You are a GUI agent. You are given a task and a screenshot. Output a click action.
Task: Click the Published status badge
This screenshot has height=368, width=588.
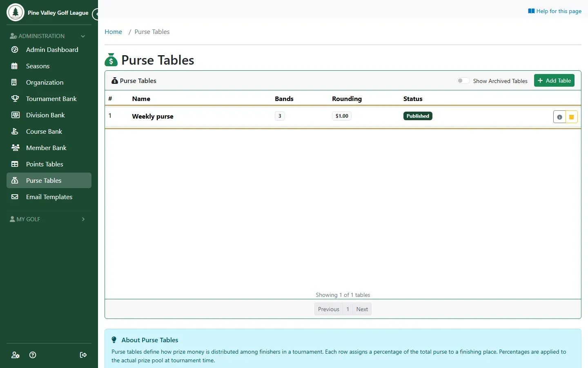pos(418,116)
